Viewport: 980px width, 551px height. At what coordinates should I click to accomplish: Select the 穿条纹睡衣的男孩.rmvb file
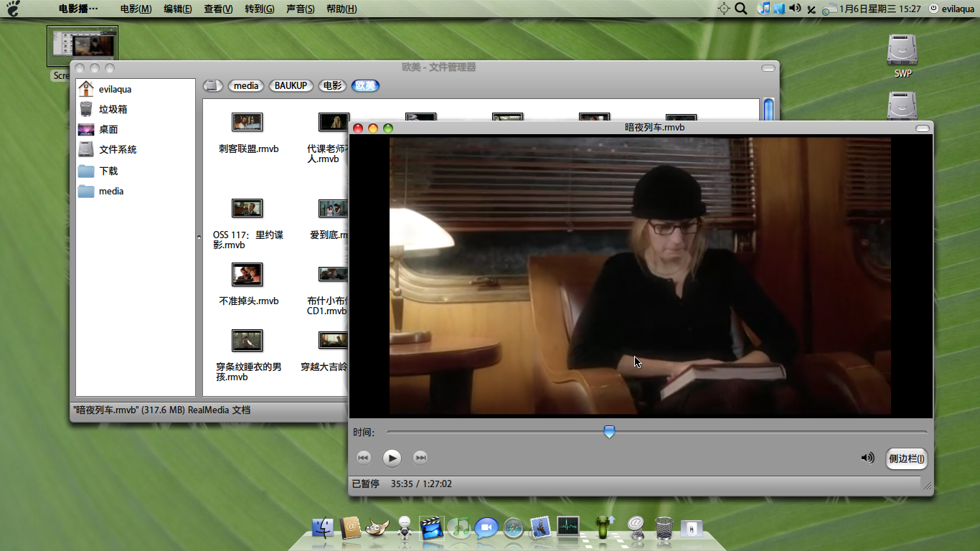248,355
